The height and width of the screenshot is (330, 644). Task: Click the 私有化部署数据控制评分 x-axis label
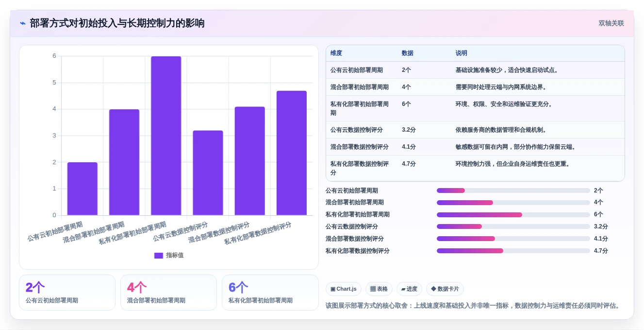(258, 233)
